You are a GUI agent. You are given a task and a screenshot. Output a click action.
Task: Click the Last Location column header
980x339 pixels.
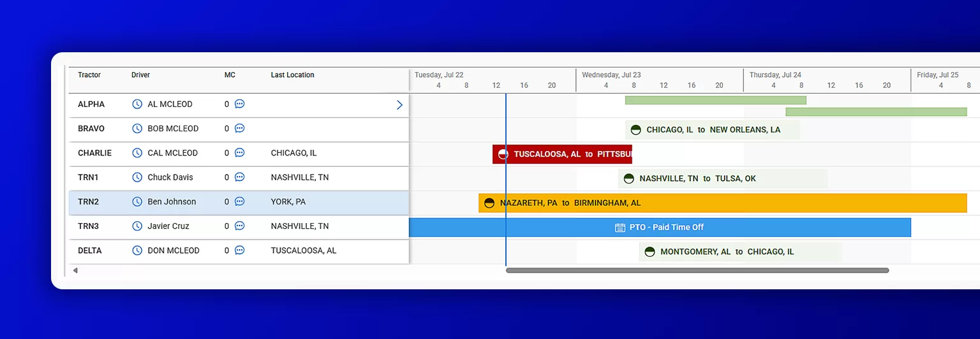tap(292, 75)
